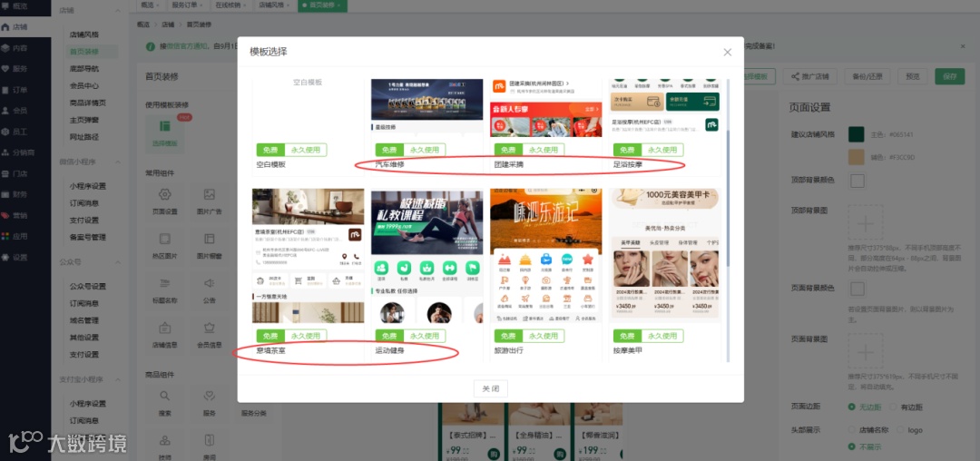
Task: Open 概览 in the dark left sidebar
Action: click(x=15, y=5)
